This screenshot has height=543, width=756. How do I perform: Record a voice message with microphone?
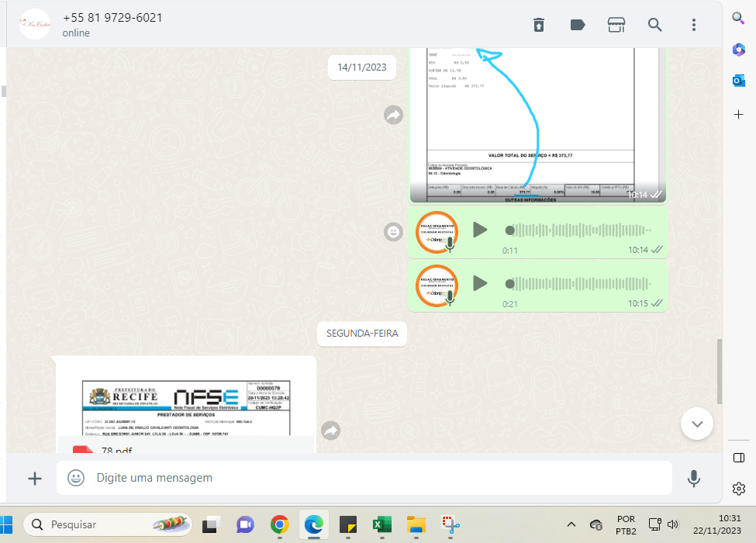694,479
